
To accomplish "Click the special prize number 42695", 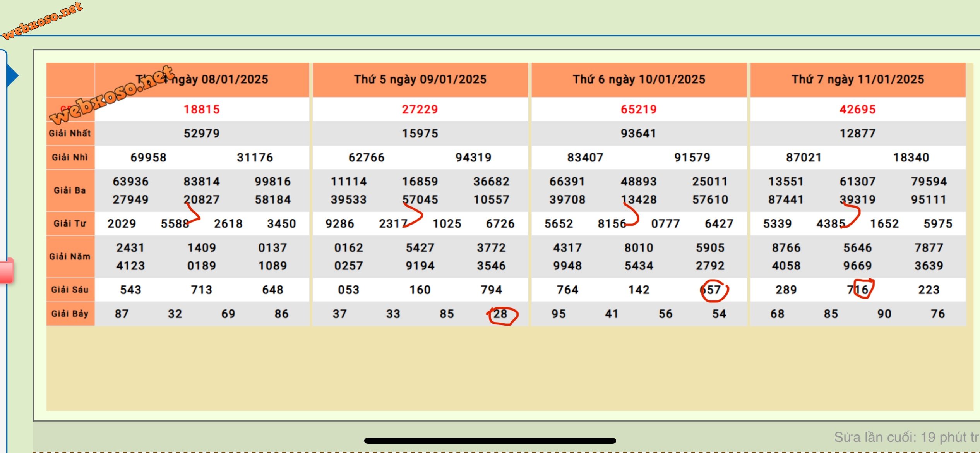I will click(x=858, y=109).
